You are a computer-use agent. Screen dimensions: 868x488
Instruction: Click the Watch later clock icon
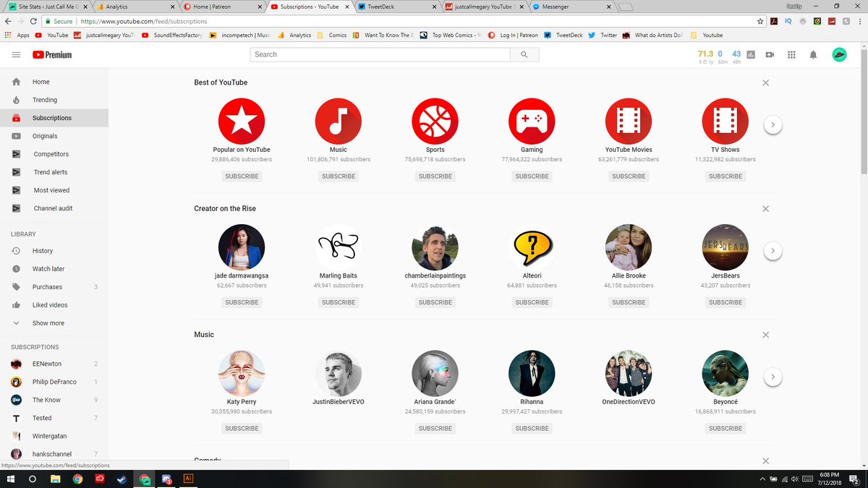coord(16,269)
